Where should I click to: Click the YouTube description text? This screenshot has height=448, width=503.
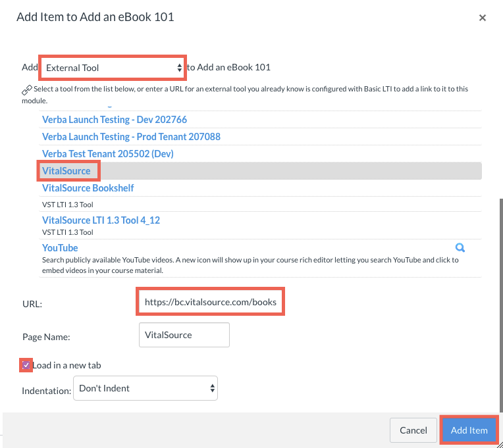(x=250, y=265)
